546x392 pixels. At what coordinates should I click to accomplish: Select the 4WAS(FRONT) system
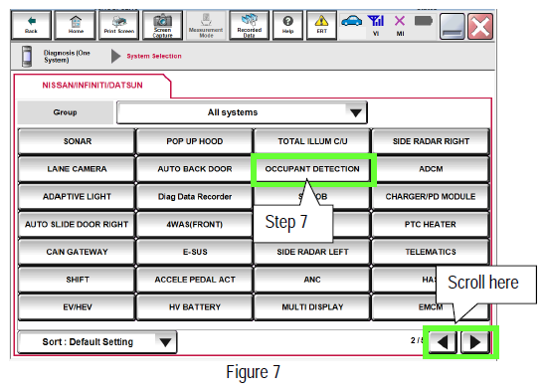[195, 225]
